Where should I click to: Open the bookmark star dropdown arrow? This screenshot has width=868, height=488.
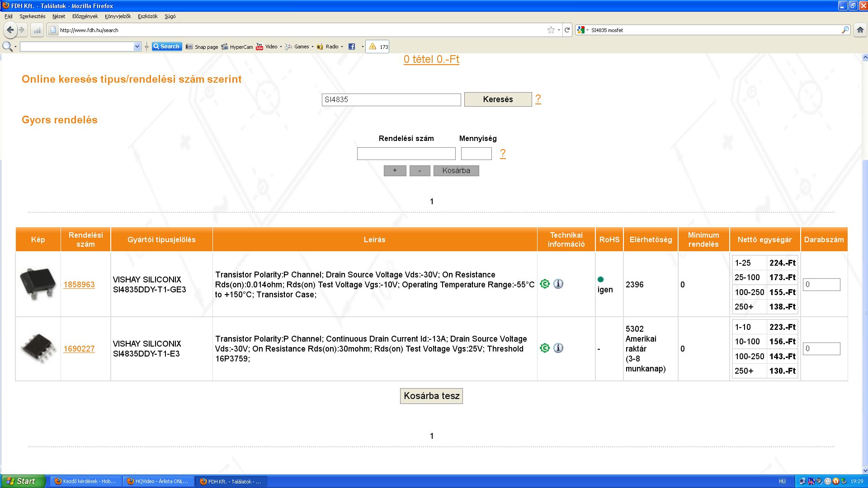(559, 30)
